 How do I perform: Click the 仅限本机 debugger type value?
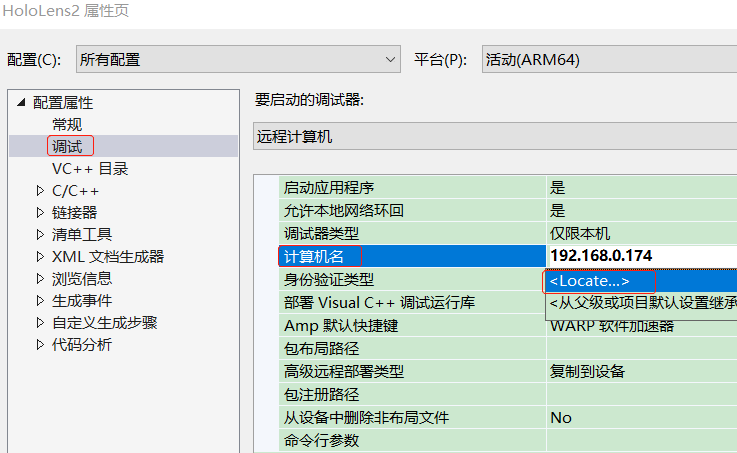click(x=580, y=234)
